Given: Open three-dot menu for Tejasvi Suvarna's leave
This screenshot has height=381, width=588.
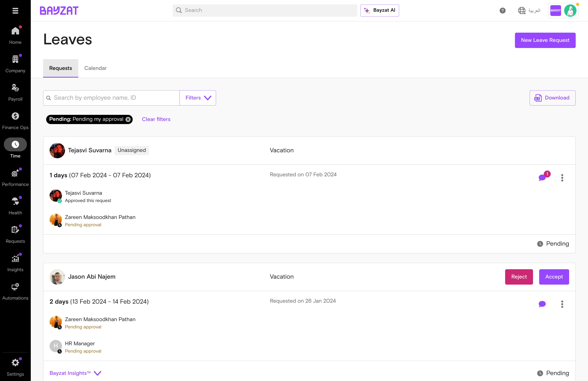Looking at the screenshot, I should coord(562,178).
